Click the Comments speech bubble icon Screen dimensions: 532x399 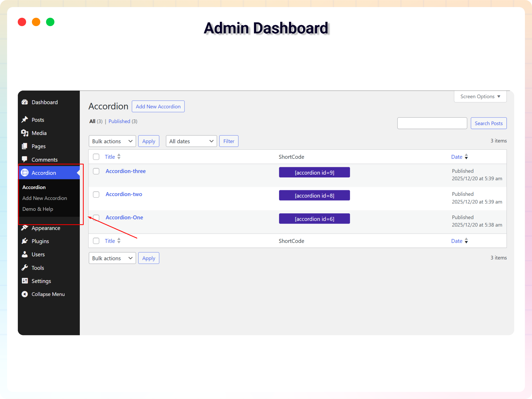(x=25, y=159)
